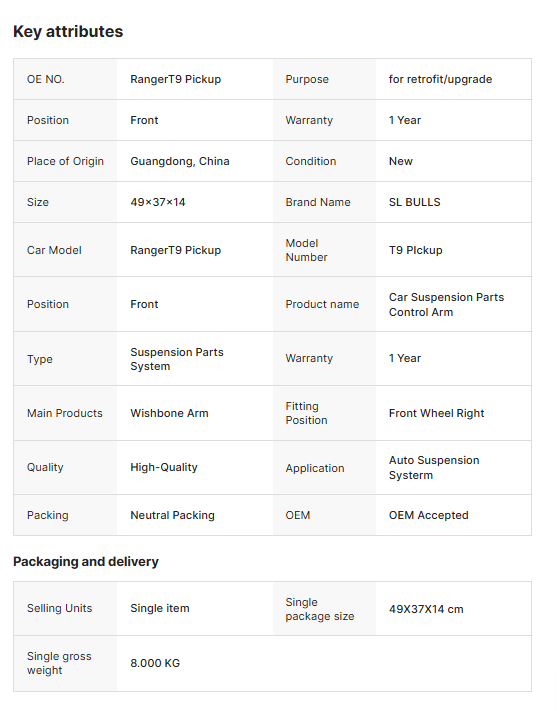Image resolution: width=557 pixels, height=711 pixels.
Task: Select the RangerT9 Pickup OE NO. value
Action: coord(176,79)
